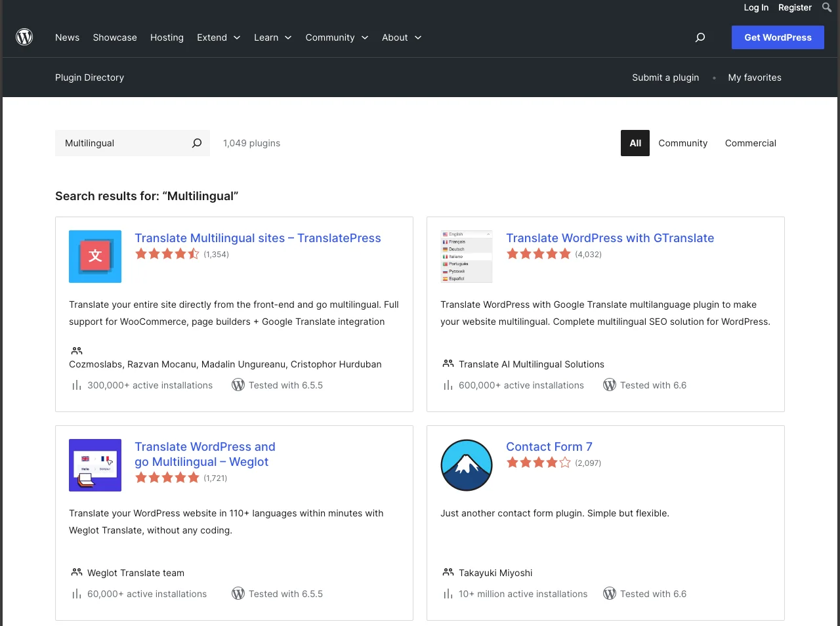Click the admin bar search magnifier icon
Image resolution: width=840 pixels, height=626 pixels.
(x=827, y=7)
